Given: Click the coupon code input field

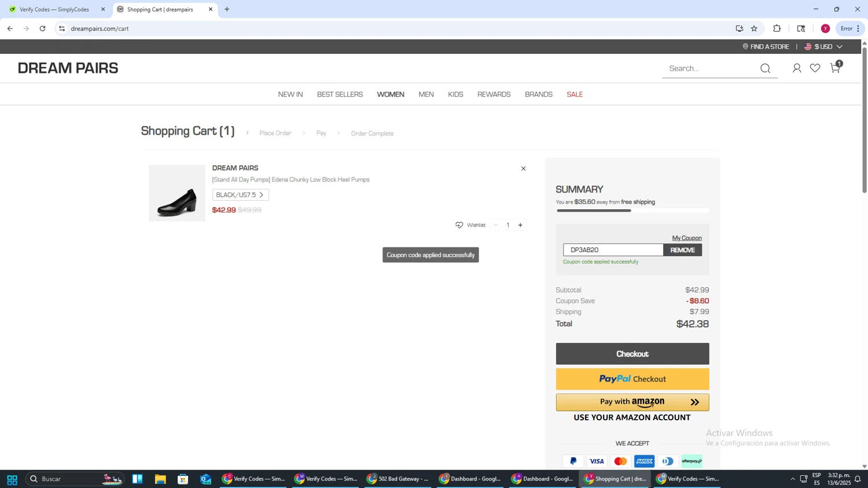Looking at the screenshot, I should pos(613,250).
